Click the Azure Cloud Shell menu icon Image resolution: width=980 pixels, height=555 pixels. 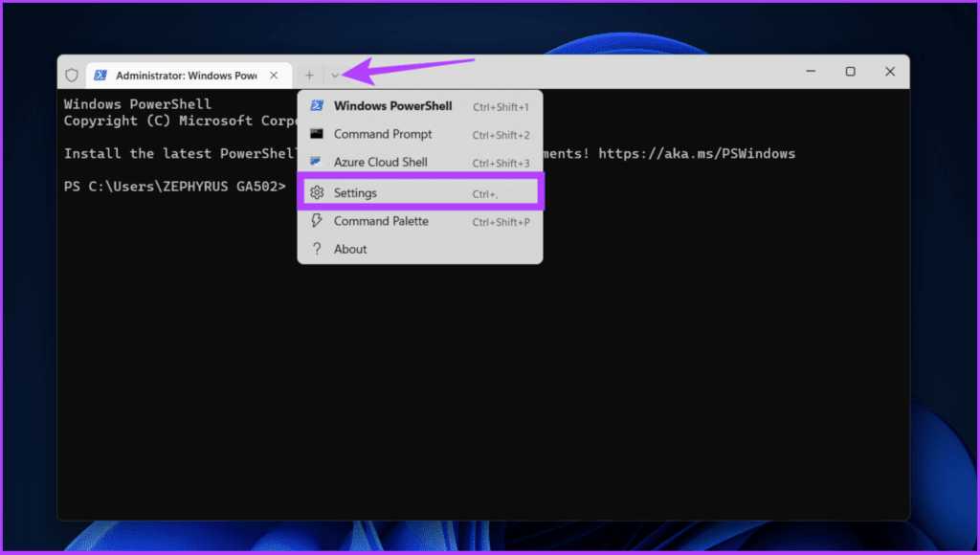317,162
